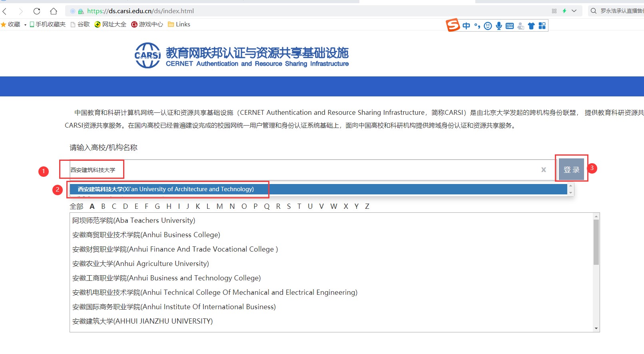Open Sogou soft keyboard icon

click(x=510, y=26)
